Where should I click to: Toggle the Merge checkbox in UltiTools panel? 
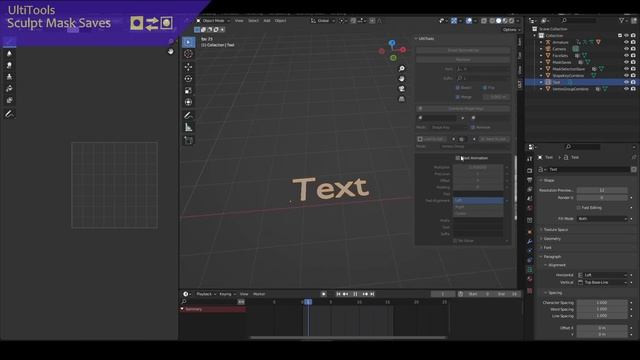click(x=458, y=97)
